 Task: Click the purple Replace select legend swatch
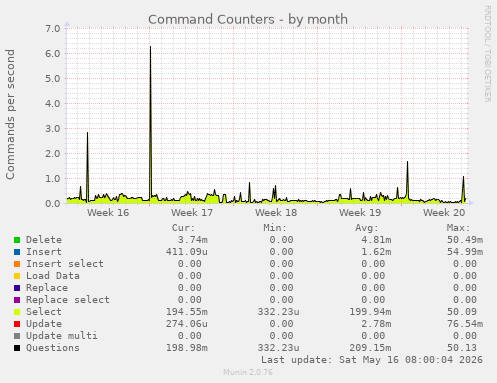tap(17, 300)
